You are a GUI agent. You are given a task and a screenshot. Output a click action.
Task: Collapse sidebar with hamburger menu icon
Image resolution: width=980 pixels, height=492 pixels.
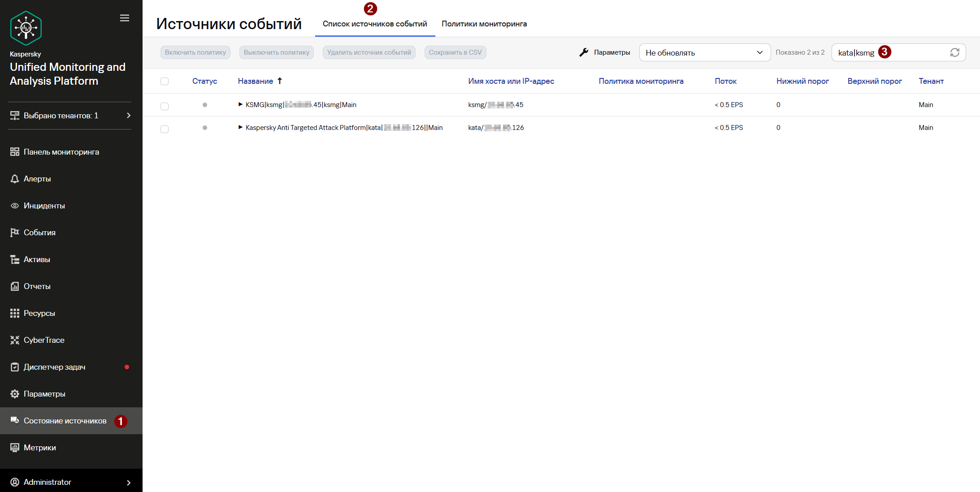pyautogui.click(x=125, y=18)
